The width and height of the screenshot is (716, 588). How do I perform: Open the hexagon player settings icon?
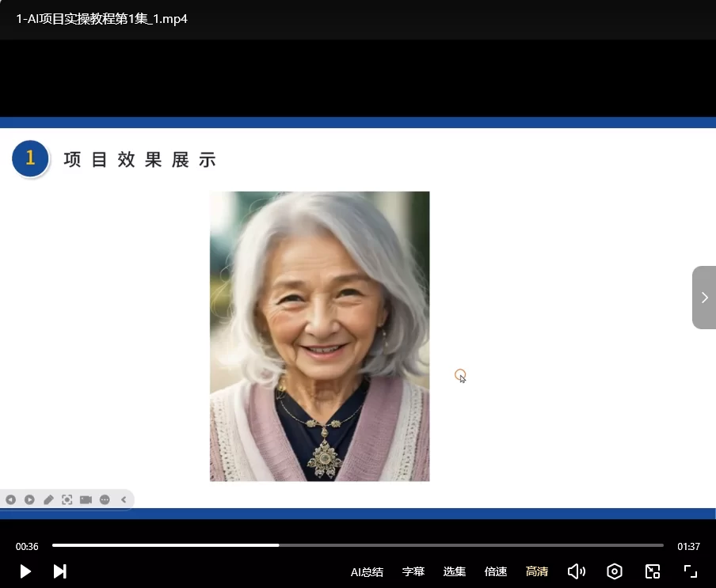point(615,571)
